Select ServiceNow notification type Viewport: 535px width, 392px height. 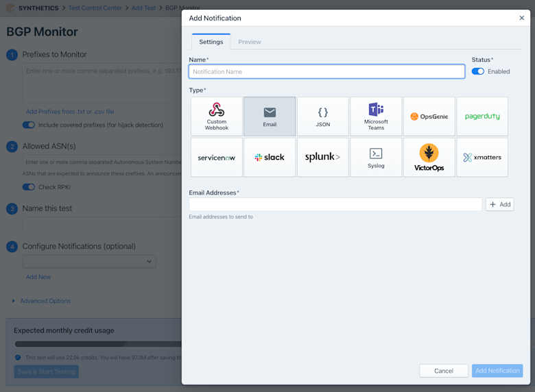[217, 157]
